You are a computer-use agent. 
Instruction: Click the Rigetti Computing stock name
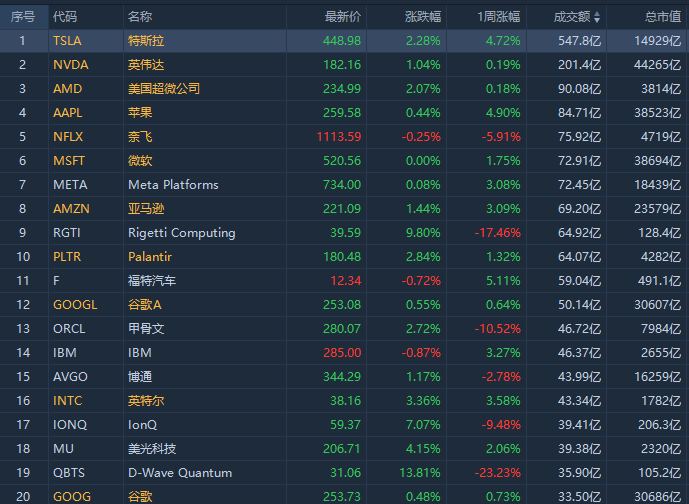[x=181, y=233]
